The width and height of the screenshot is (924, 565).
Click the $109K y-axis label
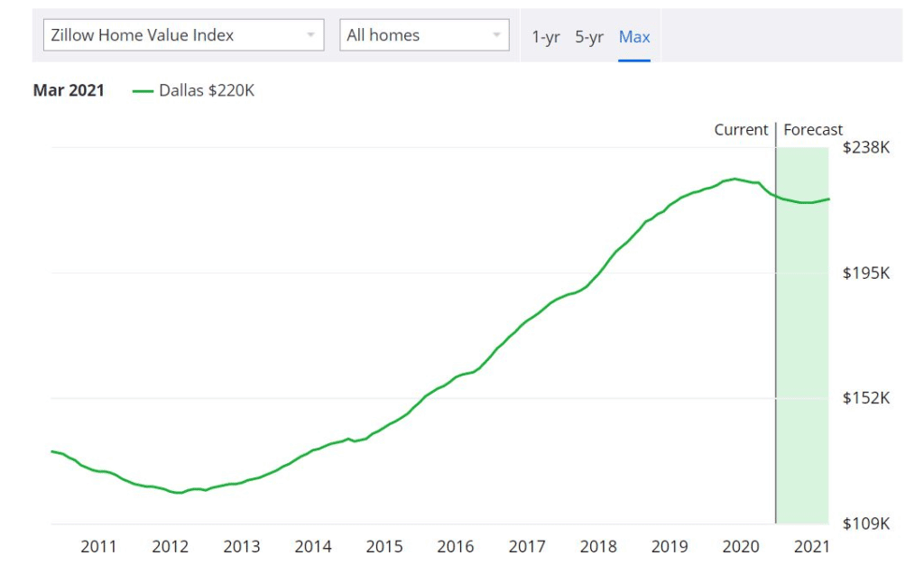pos(865,523)
